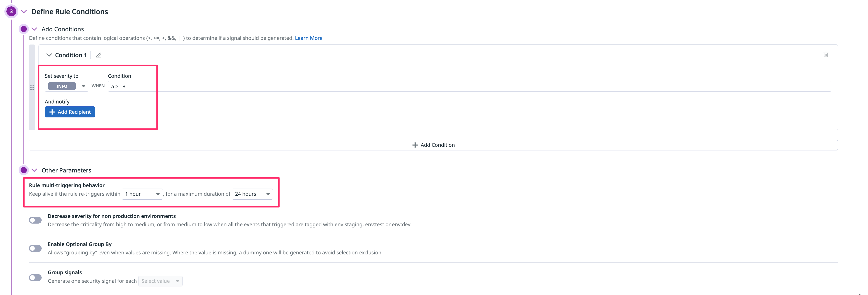The image size is (868, 295).
Task: Click the condition input field a >= 3
Action: pos(469,86)
